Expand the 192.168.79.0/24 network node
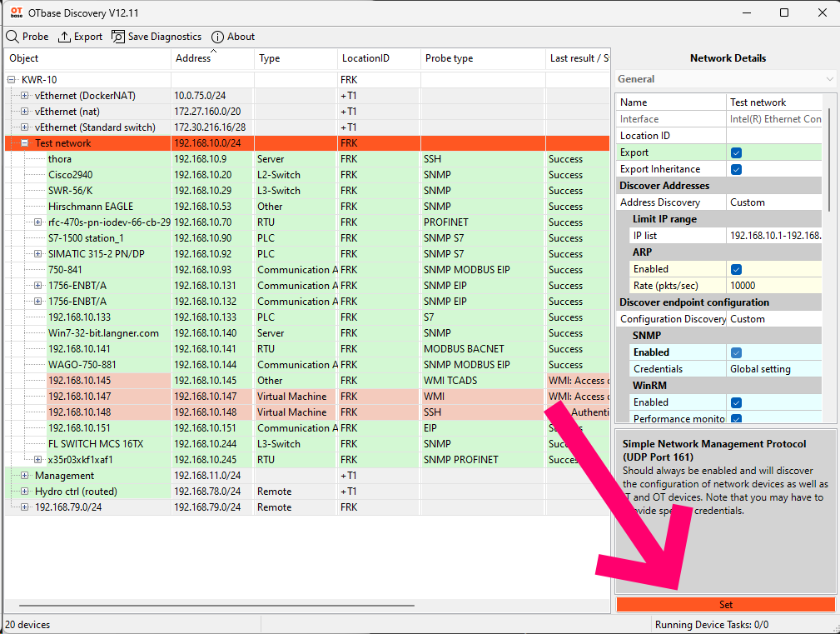The height and width of the screenshot is (634, 840). pos(25,507)
